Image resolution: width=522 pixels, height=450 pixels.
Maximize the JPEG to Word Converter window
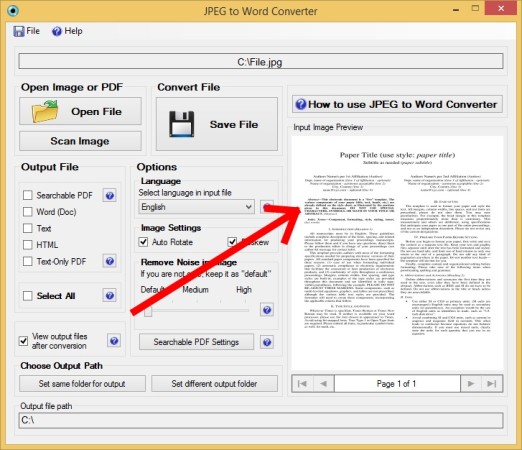tap(475, 9)
